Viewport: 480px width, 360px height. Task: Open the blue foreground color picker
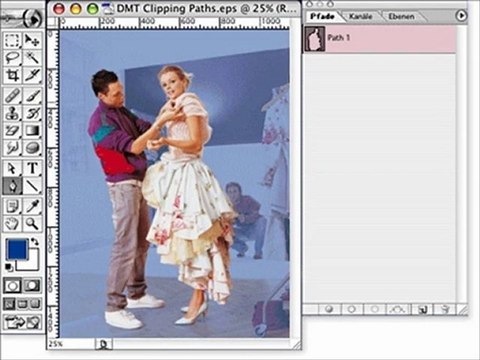pyautogui.click(x=17, y=249)
